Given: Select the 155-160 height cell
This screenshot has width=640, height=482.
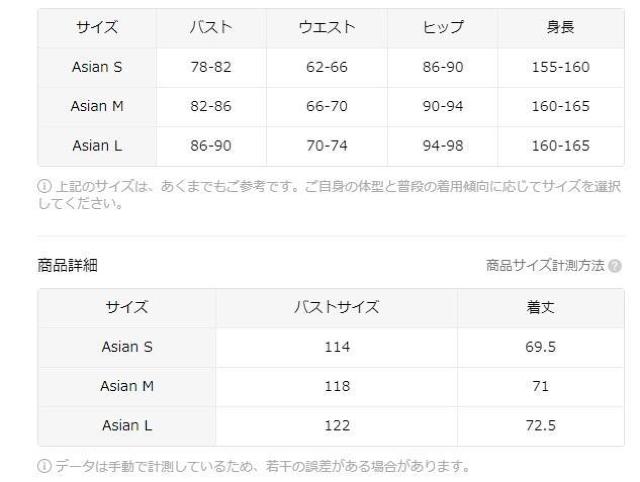Looking at the screenshot, I should (x=562, y=68).
